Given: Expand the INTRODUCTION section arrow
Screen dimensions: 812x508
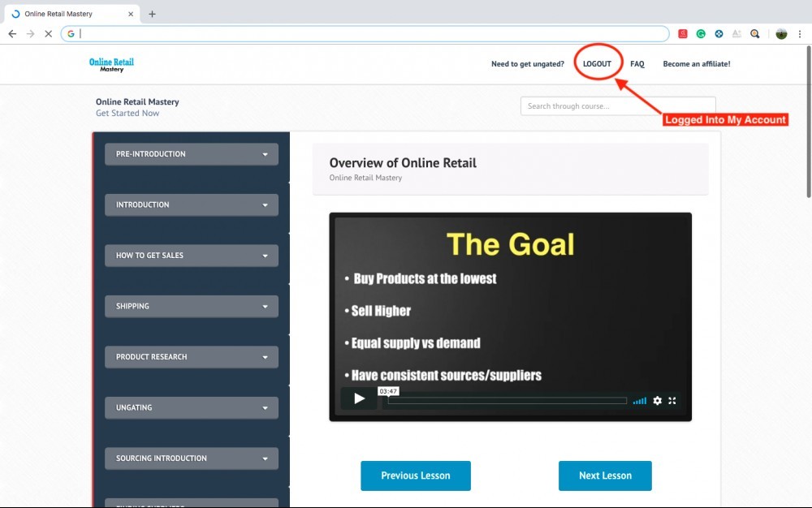Looking at the screenshot, I should point(266,204).
